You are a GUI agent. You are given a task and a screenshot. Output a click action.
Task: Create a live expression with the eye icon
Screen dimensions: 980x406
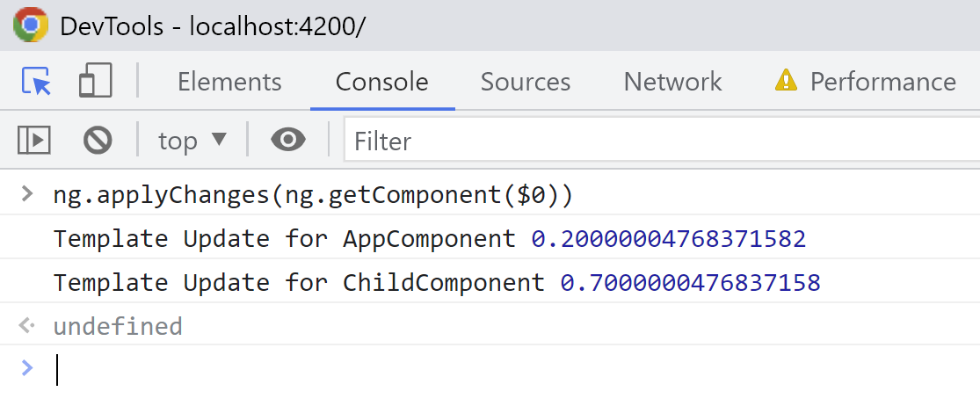tap(288, 140)
